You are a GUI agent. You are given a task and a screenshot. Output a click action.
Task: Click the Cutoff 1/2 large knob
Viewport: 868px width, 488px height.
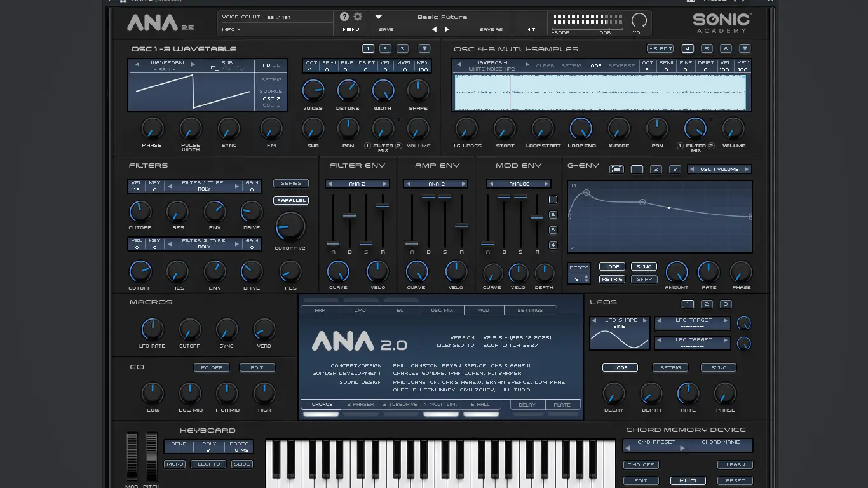click(290, 226)
